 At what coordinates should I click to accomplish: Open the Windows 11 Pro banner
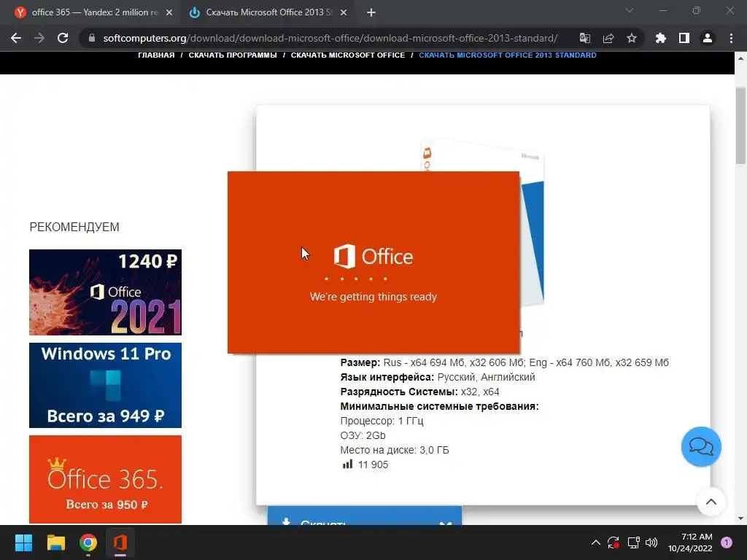pyautogui.click(x=105, y=385)
